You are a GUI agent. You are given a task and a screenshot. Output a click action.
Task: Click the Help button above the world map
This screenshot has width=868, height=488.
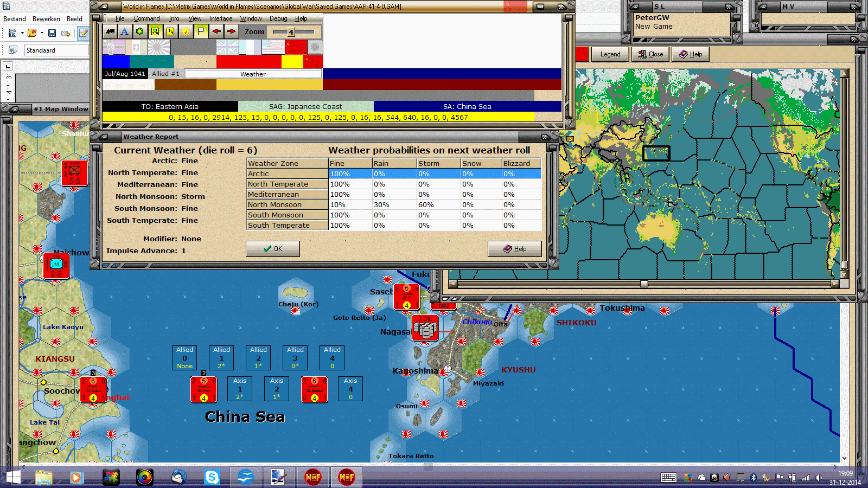pyautogui.click(x=691, y=54)
